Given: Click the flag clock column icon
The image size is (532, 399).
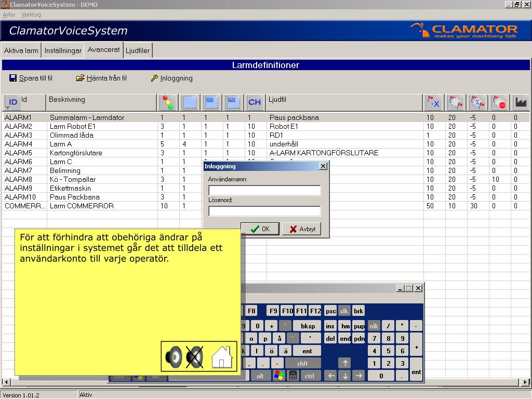Looking at the screenshot, I should [455, 102].
